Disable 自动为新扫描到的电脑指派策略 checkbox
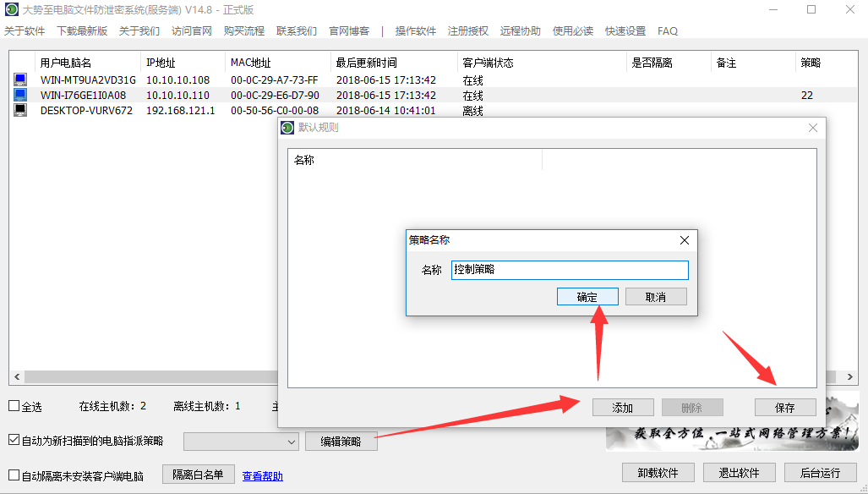The width and height of the screenshot is (868, 494). click(14, 441)
